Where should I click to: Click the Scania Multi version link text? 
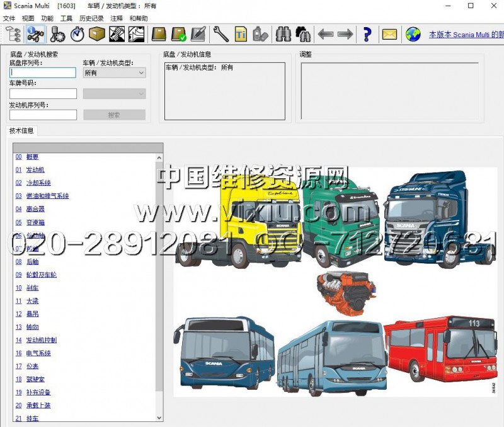point(466,35)
